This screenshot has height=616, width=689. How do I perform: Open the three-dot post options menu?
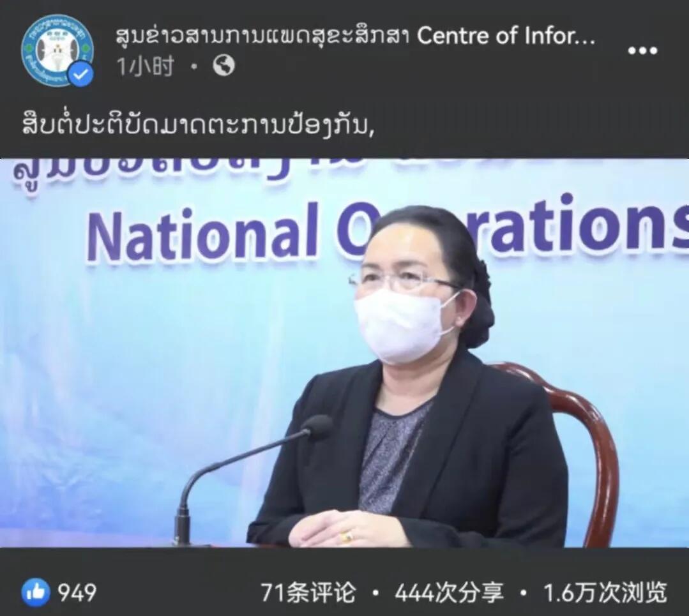642,50
